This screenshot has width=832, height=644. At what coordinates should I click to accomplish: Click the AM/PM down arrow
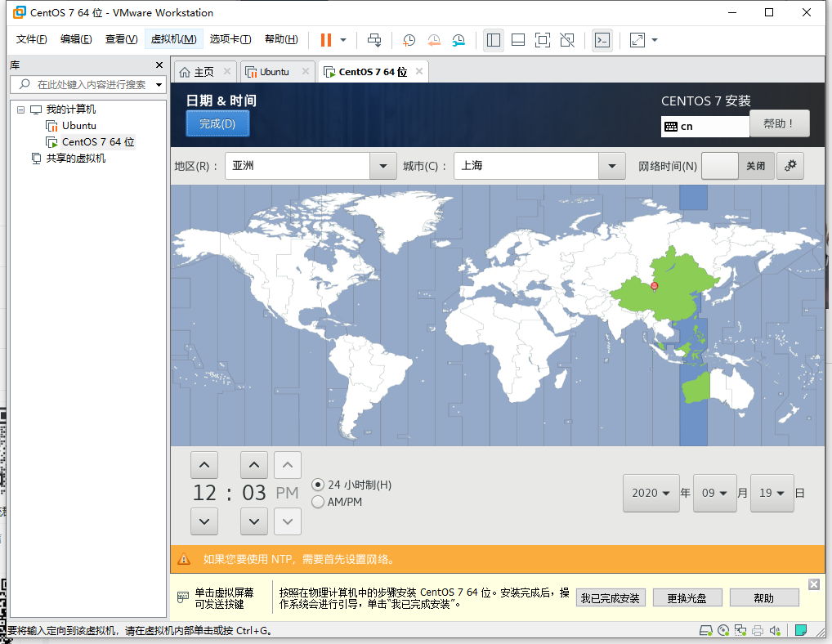coord(288,521)
